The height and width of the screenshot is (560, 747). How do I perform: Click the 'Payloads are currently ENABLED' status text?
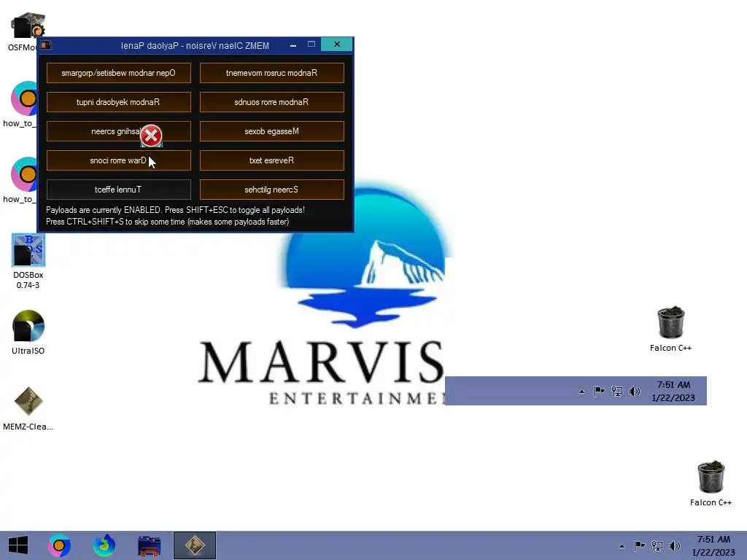[x=103, y=210]
